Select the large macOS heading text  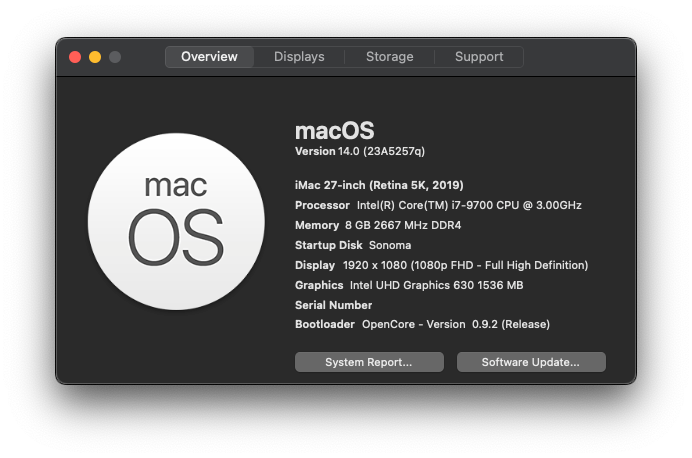(335, 131)
